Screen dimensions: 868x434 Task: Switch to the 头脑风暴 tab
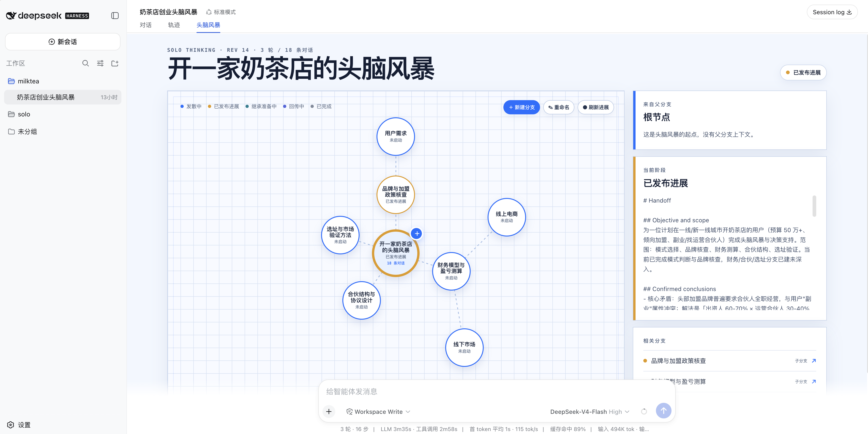click(x=208, y=25)
